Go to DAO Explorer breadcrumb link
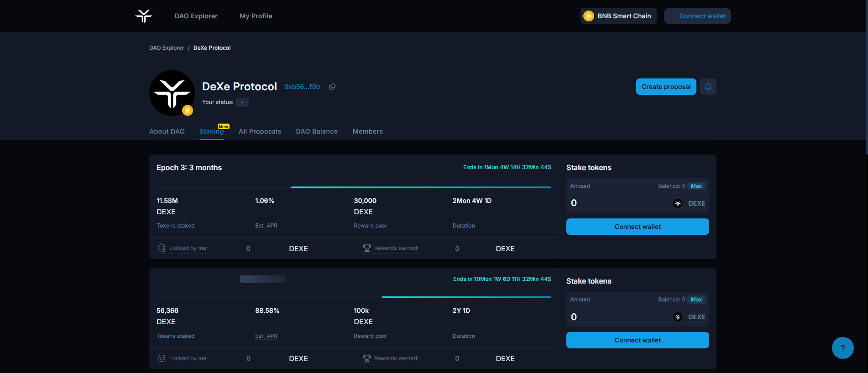Screen dimensions: 868x373 [x=167, y=48]
